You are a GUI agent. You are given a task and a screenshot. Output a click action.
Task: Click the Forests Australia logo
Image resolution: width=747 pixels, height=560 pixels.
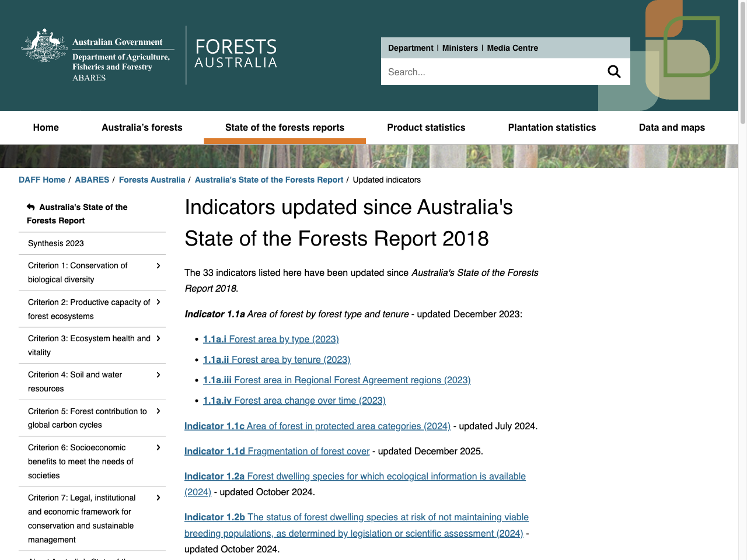[x=236, y=54]
